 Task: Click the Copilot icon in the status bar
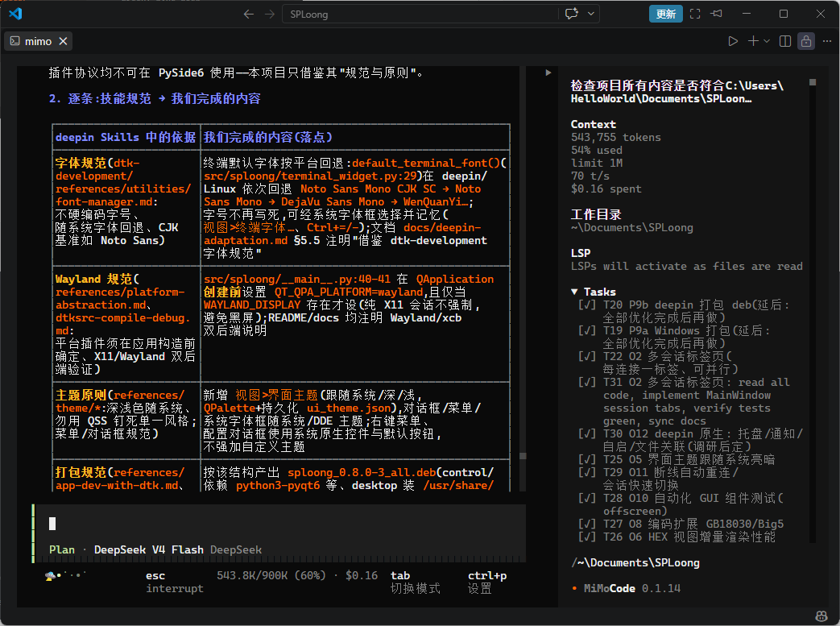pos(821,616)
